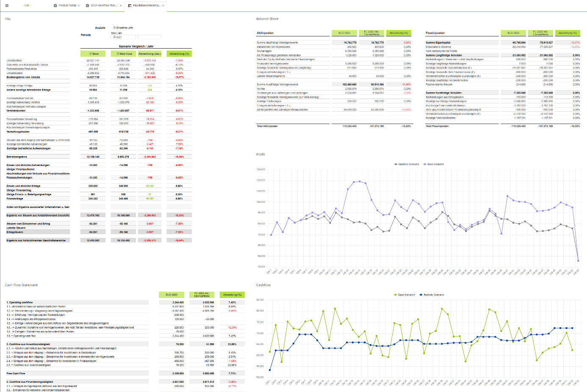
Task: Click the application logo in top bar
Action: [x=27, y=6]
